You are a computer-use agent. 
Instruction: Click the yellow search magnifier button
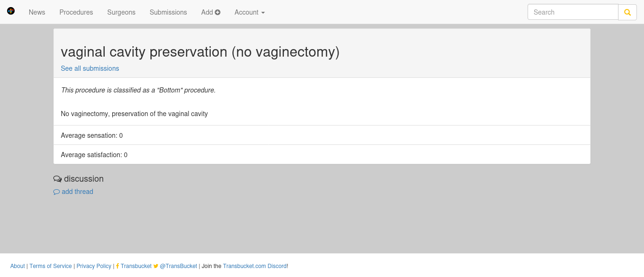point(627,12)
